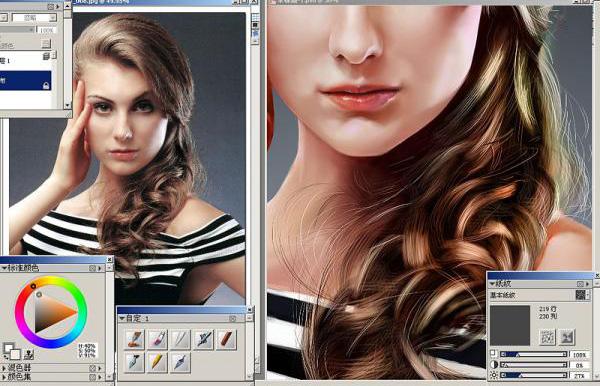Select the additional color swatch
The image size is (600, 386).
15,354
